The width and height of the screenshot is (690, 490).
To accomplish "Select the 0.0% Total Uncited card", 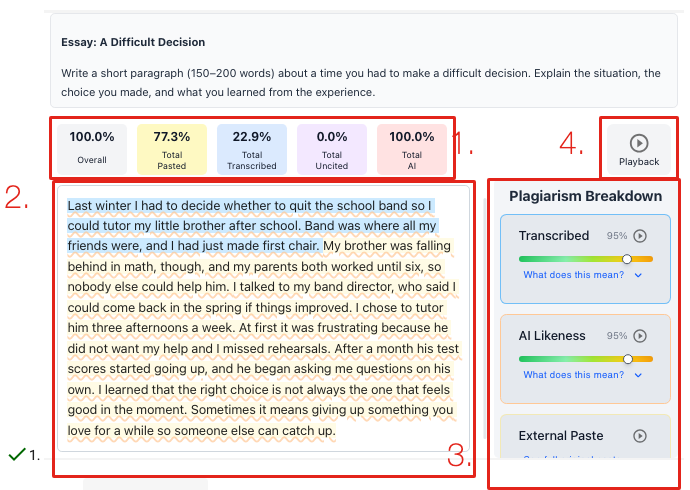I will tap(332, 150).
